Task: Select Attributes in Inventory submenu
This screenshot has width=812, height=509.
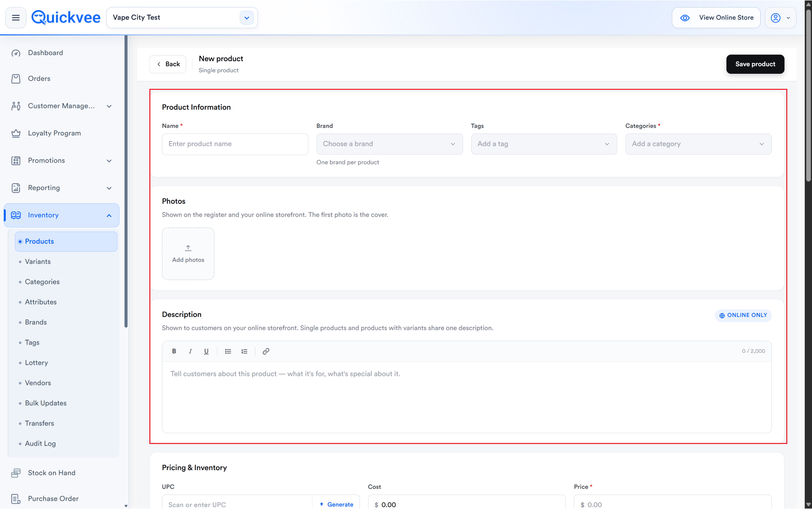Action: [66, 302]
